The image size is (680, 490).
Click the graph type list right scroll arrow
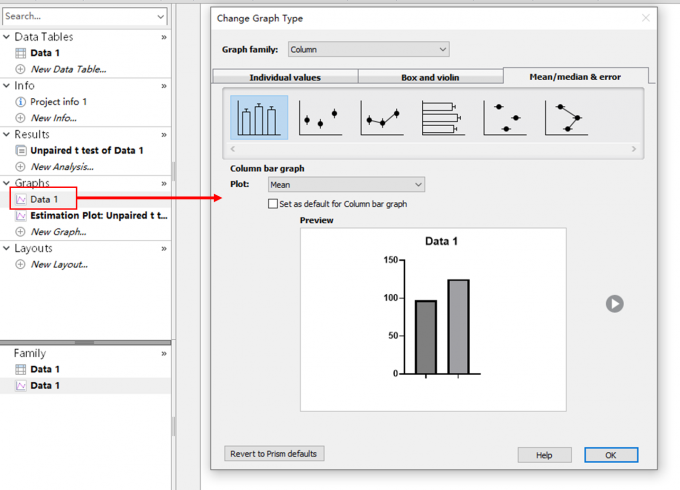pyautogui.click(x=634, y=149)
